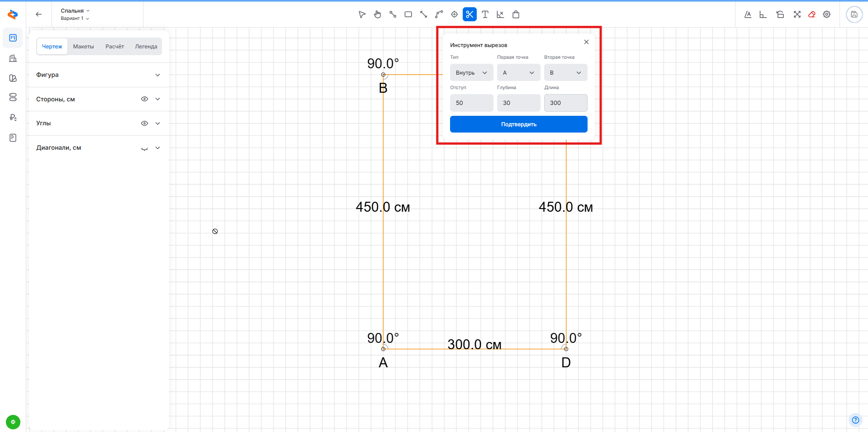Select the Text tool

point(485,14)
